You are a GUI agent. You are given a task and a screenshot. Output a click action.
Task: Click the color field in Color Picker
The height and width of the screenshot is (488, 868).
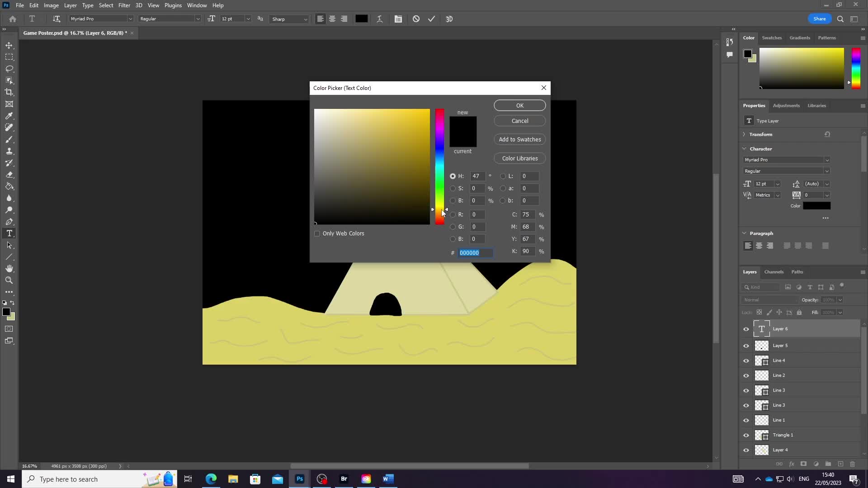[x=372, y=166]
